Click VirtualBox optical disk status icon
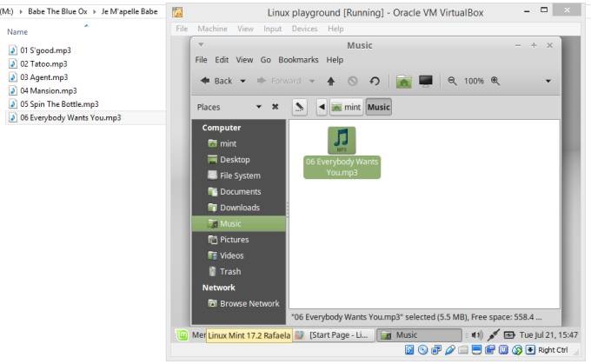This screenshot has height=364, width=591. point(422,350)
